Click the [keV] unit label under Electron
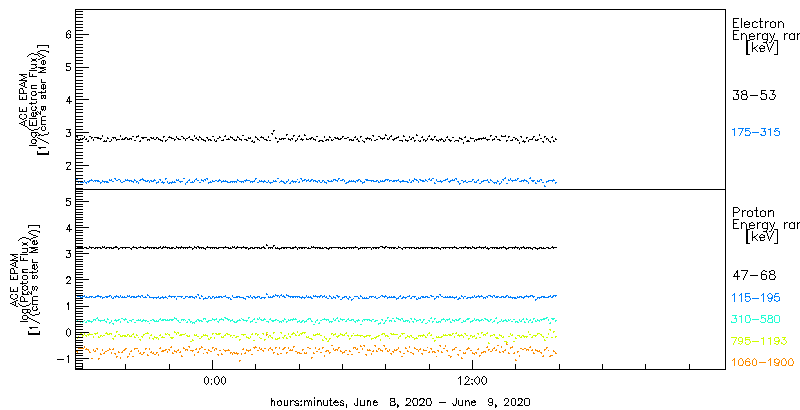The image size is (800, 410). pos(762,48)
